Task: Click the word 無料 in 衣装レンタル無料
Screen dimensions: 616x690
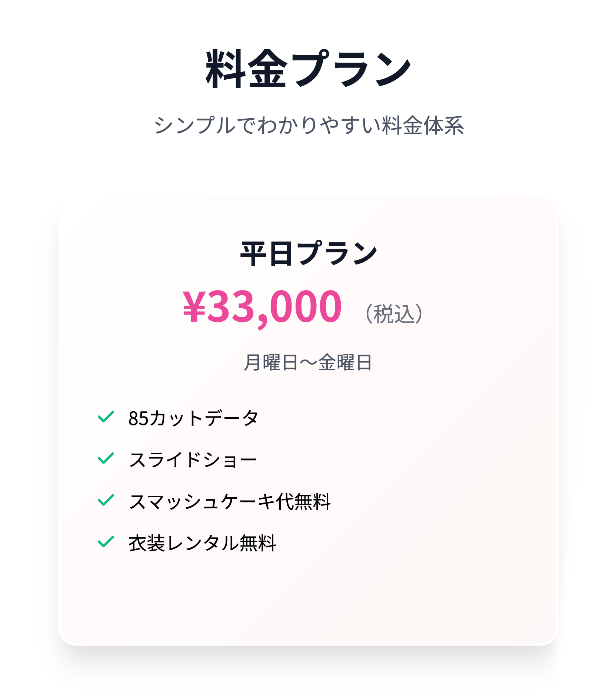Action: coord(258,543)
